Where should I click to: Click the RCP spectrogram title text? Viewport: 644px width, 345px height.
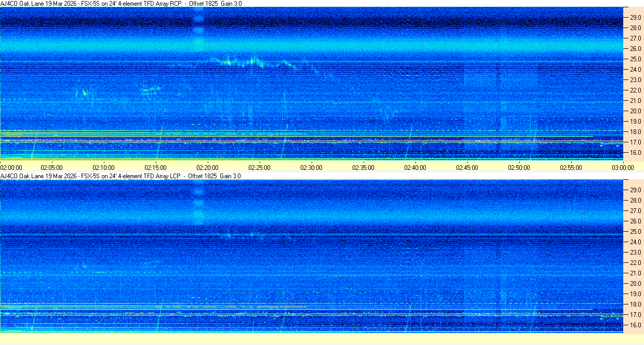[x=122, y=4]
